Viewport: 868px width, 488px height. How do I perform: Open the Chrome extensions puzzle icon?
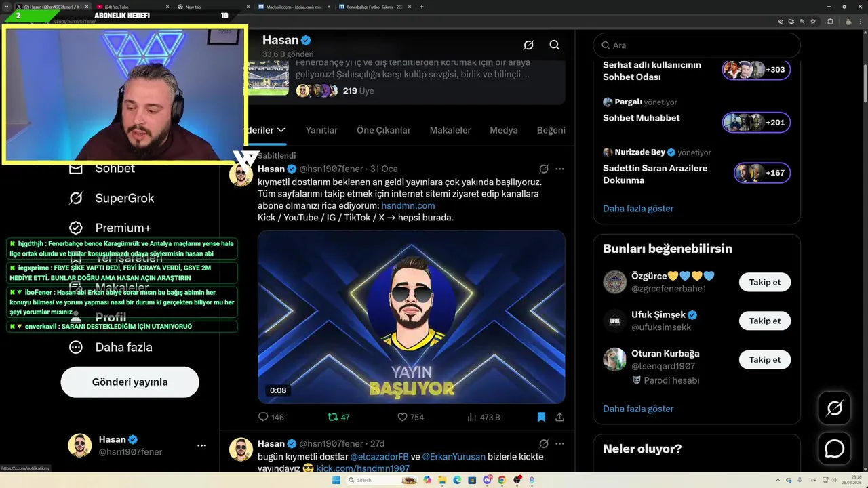pyautogui.click(x=830, y=22)
